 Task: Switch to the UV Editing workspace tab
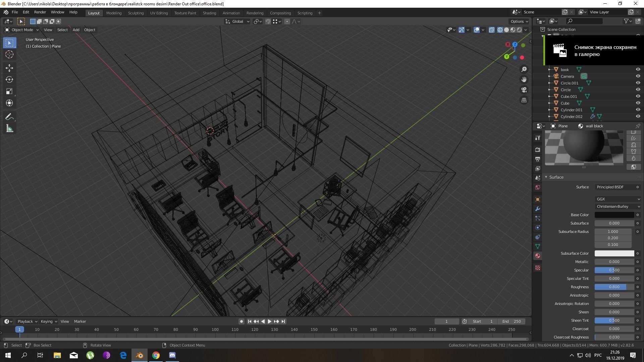[x=159, y=13]
